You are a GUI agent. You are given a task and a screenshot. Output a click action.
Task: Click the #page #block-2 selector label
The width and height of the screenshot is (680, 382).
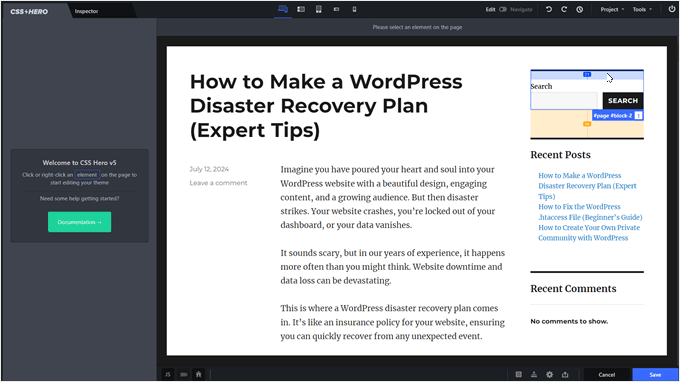[x=617, y=115]
